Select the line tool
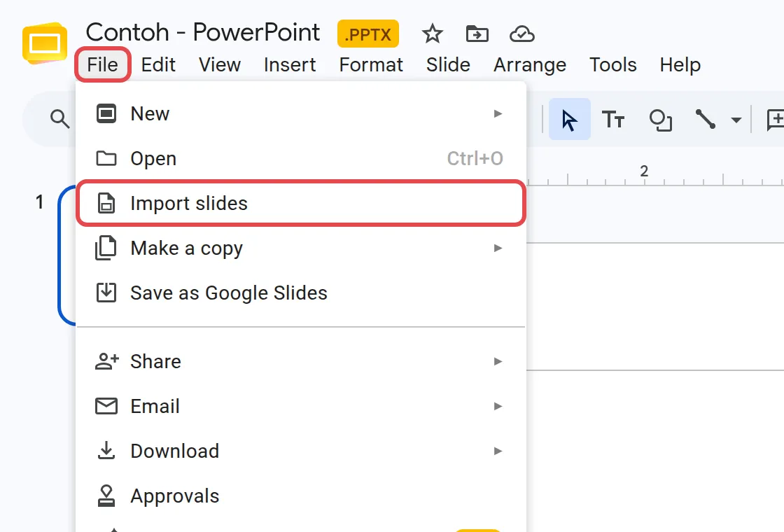The image size is (784, 532). (x=705, y=119)
